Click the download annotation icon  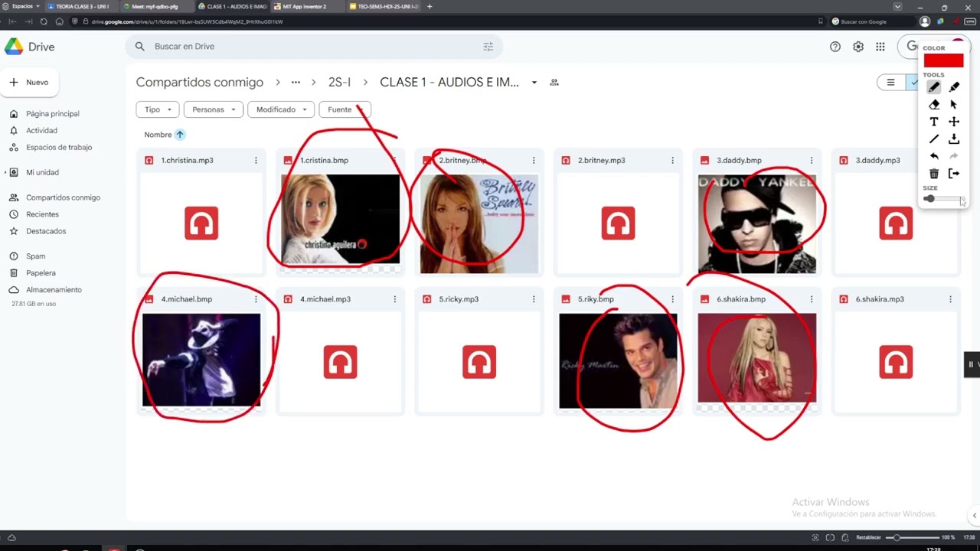954,139
